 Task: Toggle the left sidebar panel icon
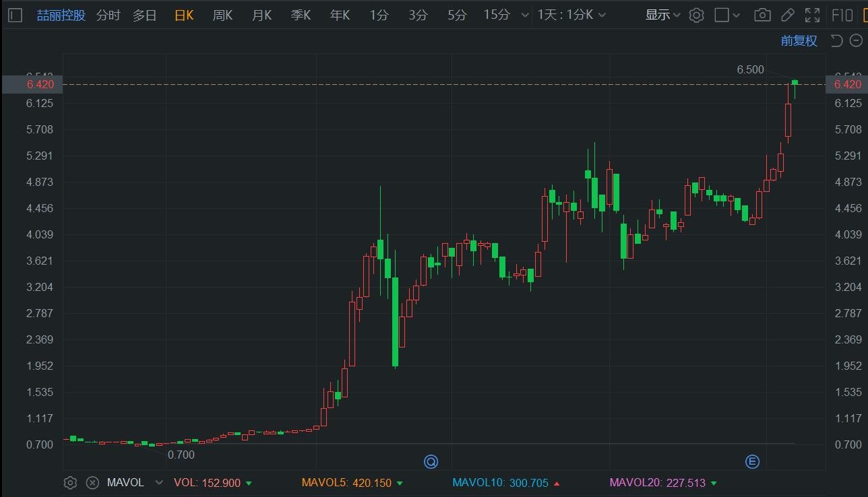[x=15, y=15]
